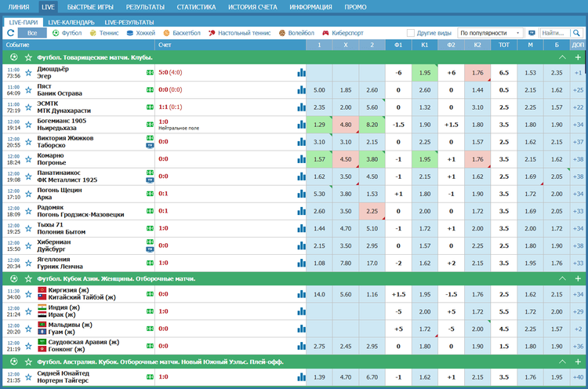Bet on Комарно win at 1.57
This screenshot has width=588, height=389.
point(319,159)
